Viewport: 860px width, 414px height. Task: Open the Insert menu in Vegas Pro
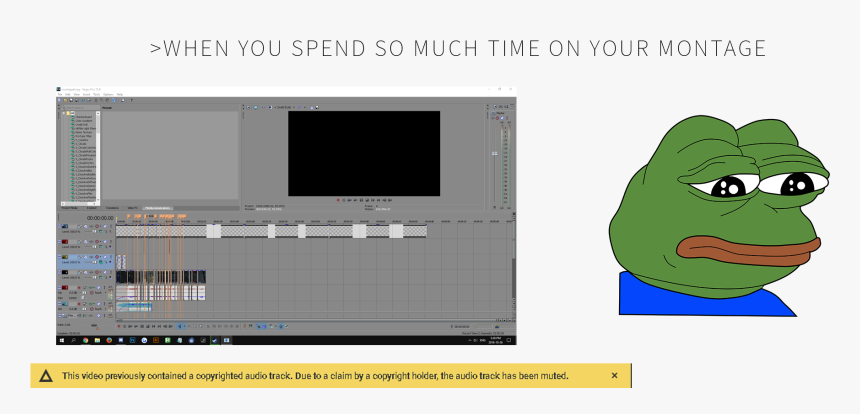(86, 94)
